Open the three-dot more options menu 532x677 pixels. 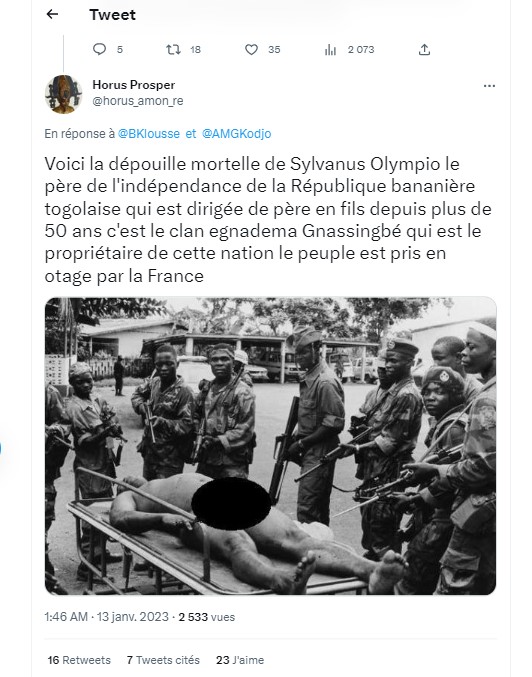489,86
